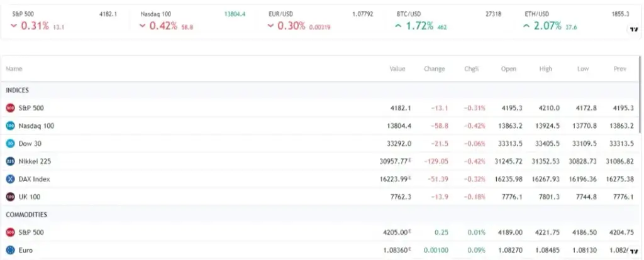This screenshot has height=260, width=644.
Task: Open the S&P 500 row under COMMODITIES
Action: 320,232
